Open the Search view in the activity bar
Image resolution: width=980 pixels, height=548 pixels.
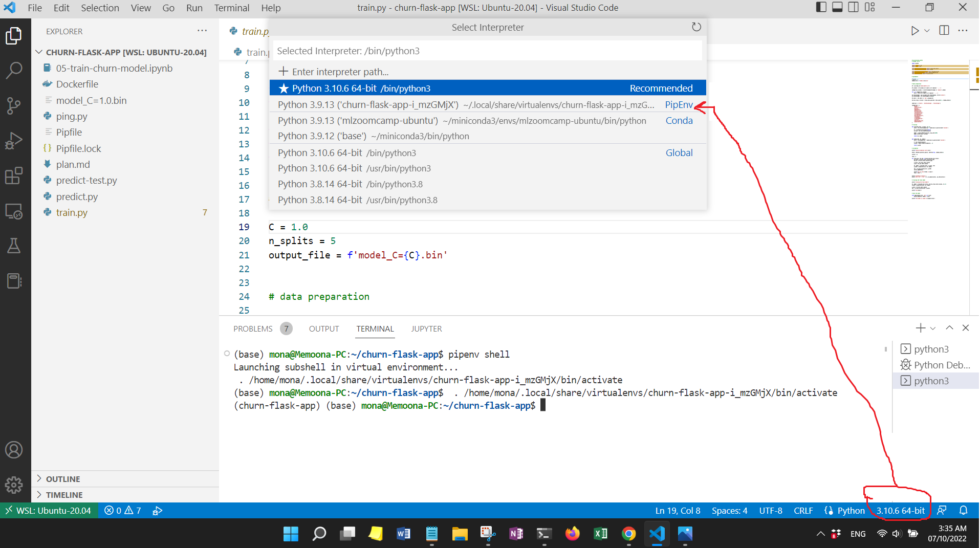pyautogui.click(x=14, y=70)
